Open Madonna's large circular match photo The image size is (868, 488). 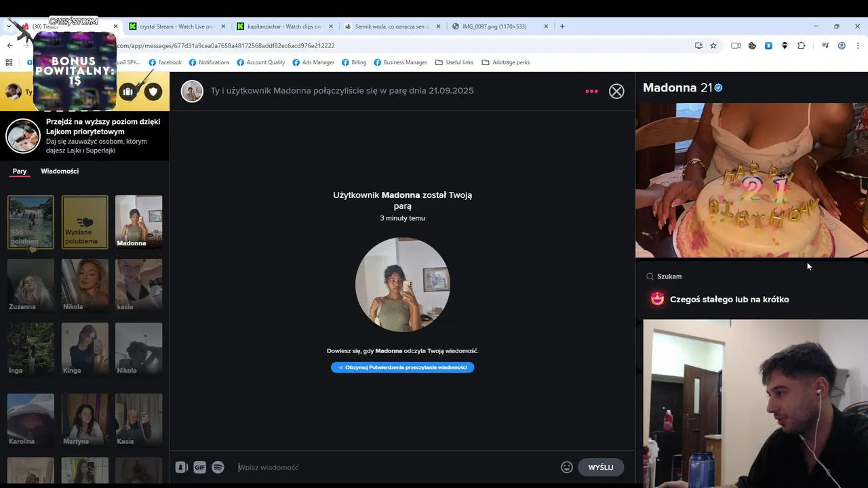(402, 285)
